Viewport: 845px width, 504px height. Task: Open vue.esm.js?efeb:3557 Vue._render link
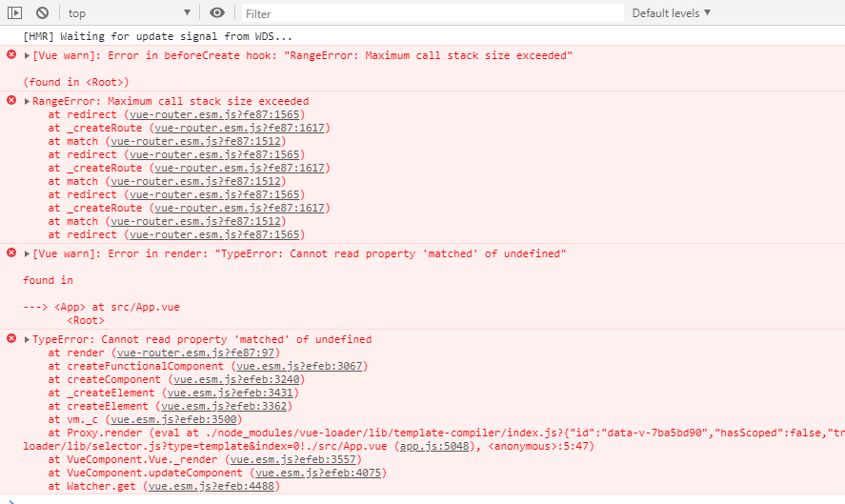point(293,460)
